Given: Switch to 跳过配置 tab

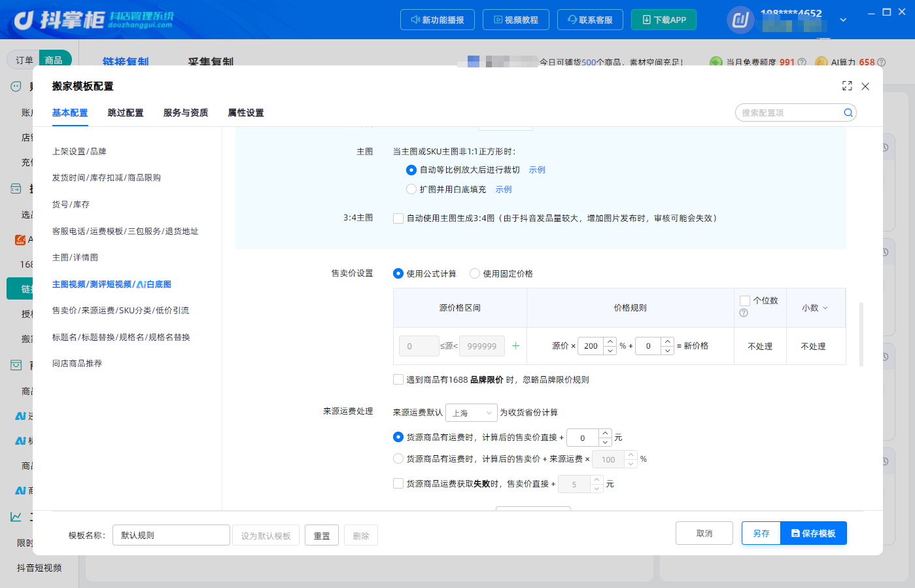Looking at the screenshot, I should pyautogui.click(x=126, y=112).
